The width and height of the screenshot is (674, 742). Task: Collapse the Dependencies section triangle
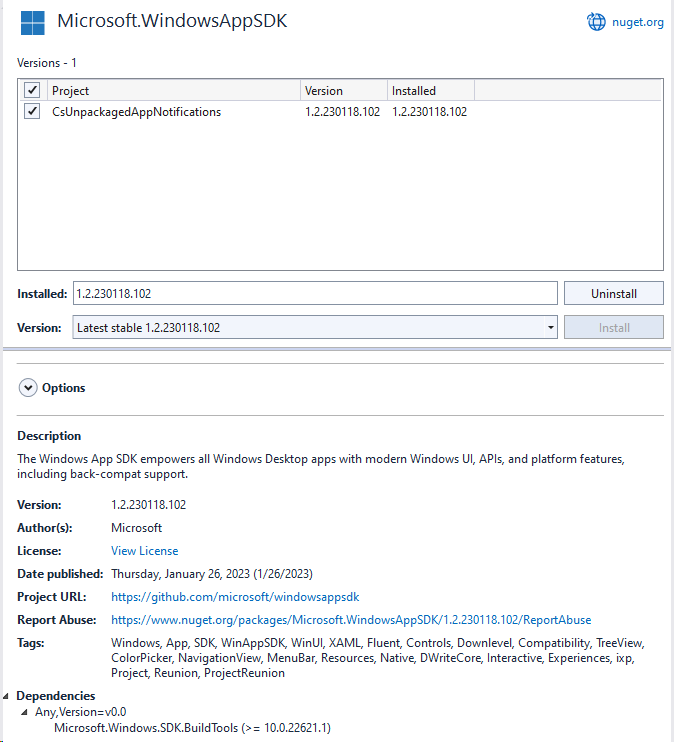point(6,696)
